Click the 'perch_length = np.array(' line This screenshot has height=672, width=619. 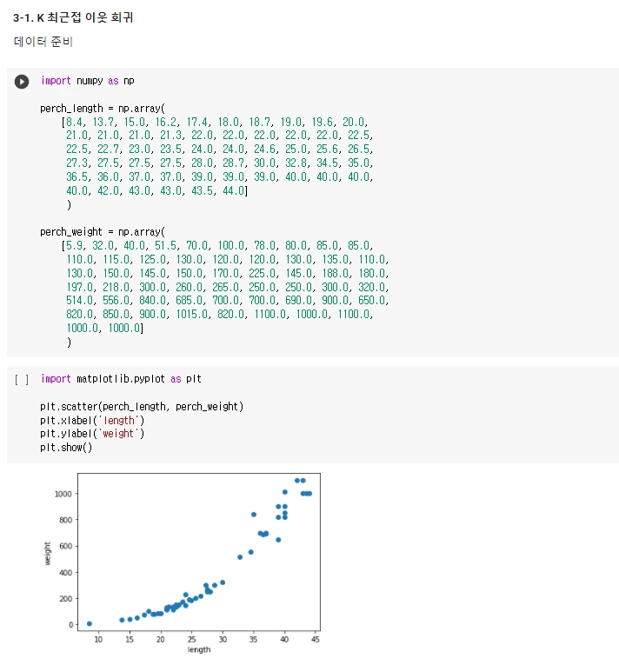point(96,109)
